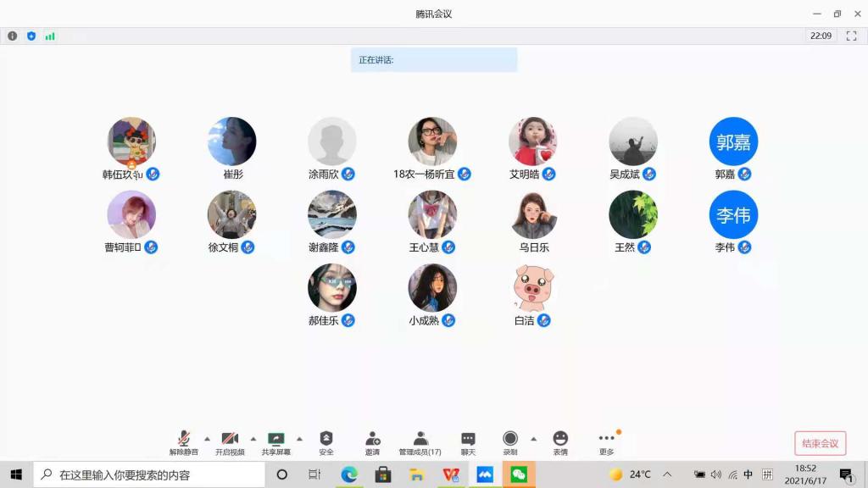Expand the audio options arrow beside 解除静音
Screen dimensions: 868x488
207,439
